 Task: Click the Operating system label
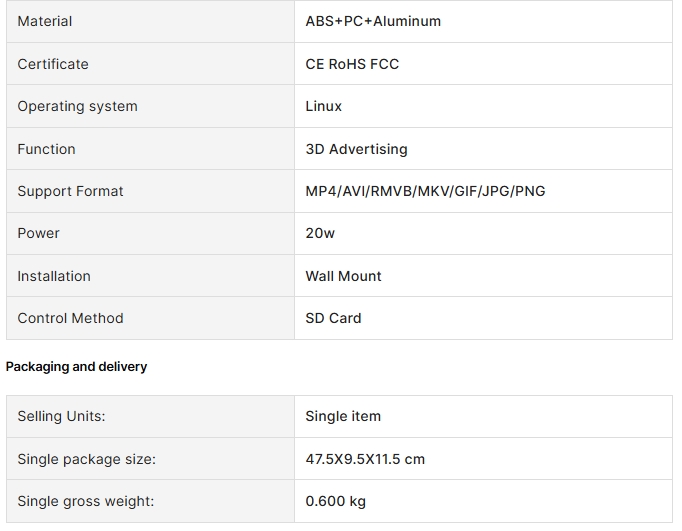tap(77, 106)
